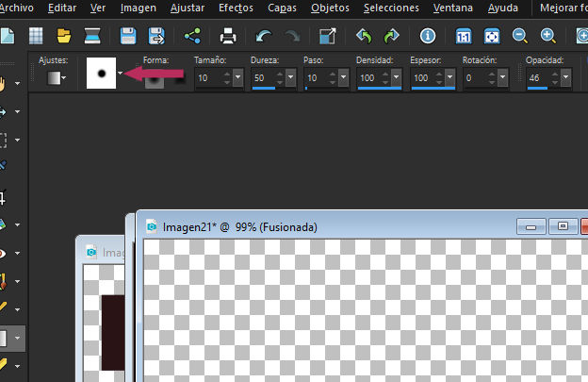Click the scanner import icon
The width and height of the screenshot is (588, 382).
coord(92,36)
